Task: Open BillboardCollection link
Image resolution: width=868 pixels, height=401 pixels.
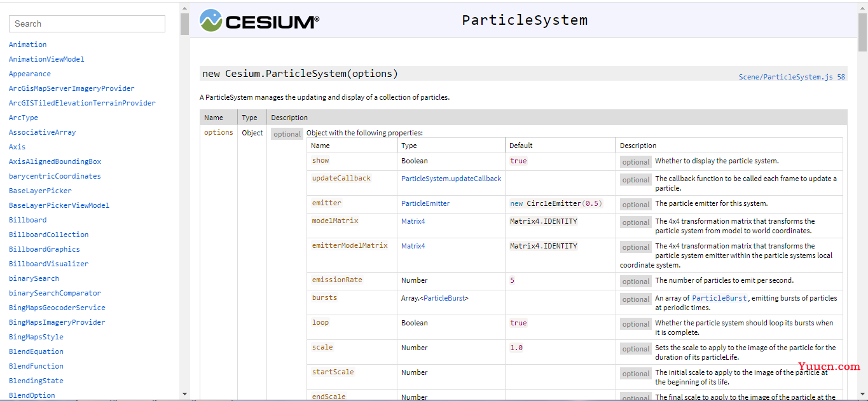Action: (x=49, y=234)
